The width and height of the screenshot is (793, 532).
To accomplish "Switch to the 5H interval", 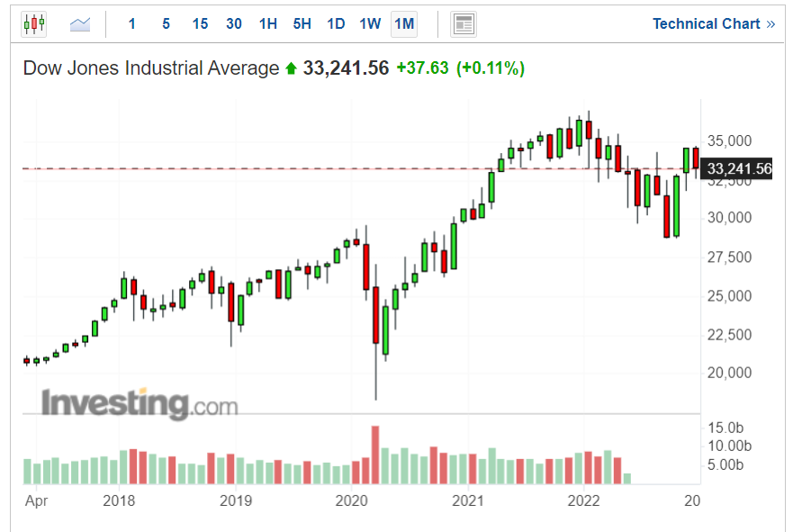I will (x=302, y=24).
